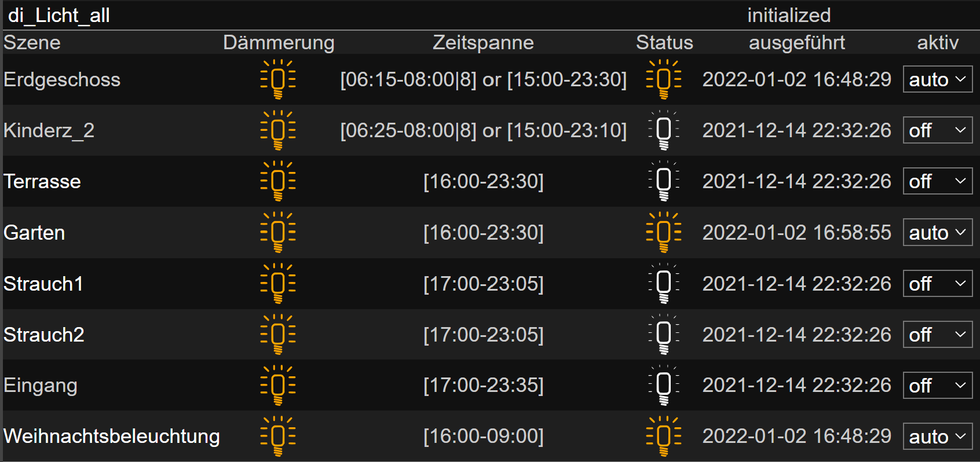Click Erdgeschoss Dämmerung bulb icon
Viewport: 980px width, 462px height.
(x=278, y=79)
